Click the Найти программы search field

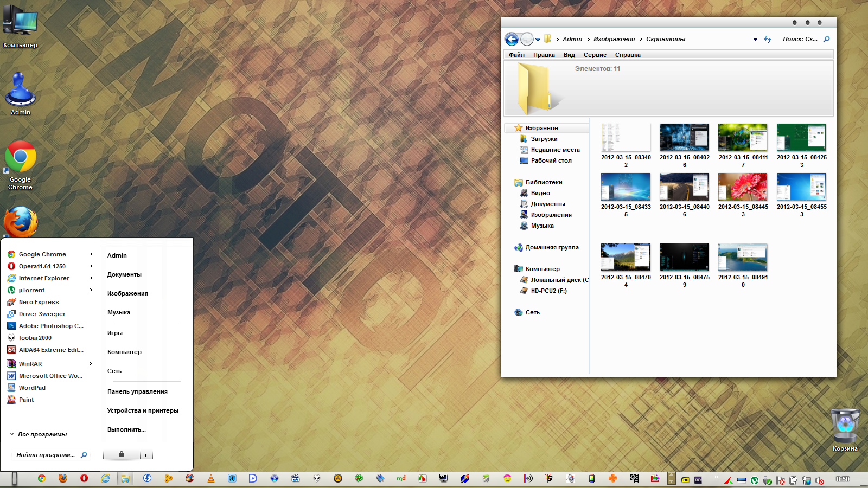[46, 455]
